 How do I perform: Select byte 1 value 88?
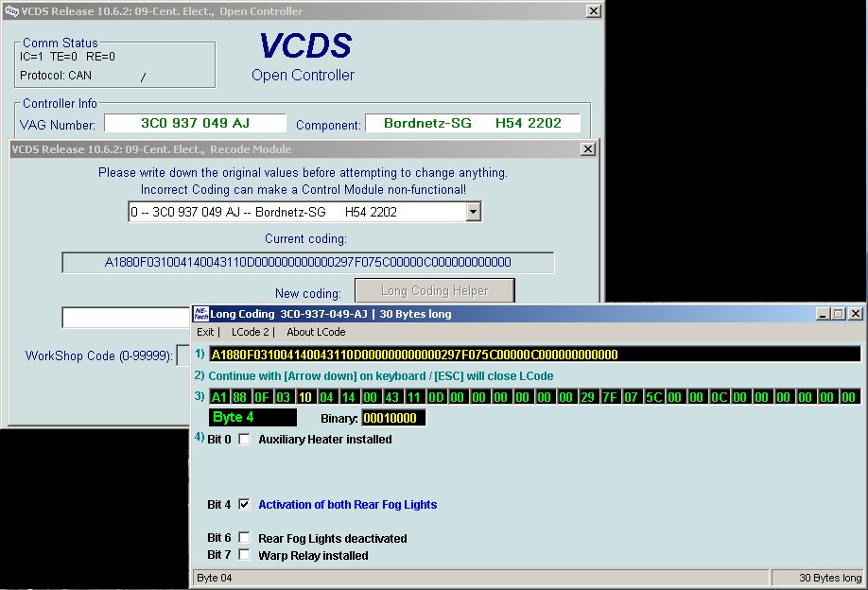[x=240, y=397]
